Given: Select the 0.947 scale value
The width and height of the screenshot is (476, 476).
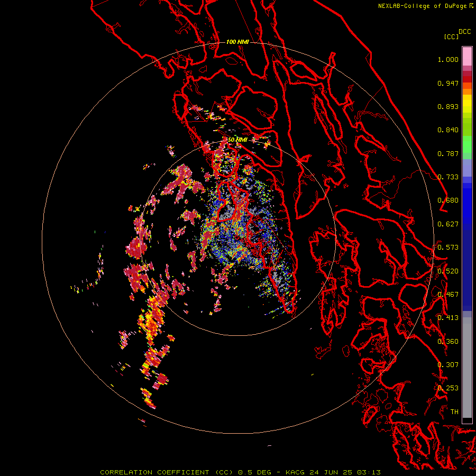Looking at the screenshot, I should [448, 83].
